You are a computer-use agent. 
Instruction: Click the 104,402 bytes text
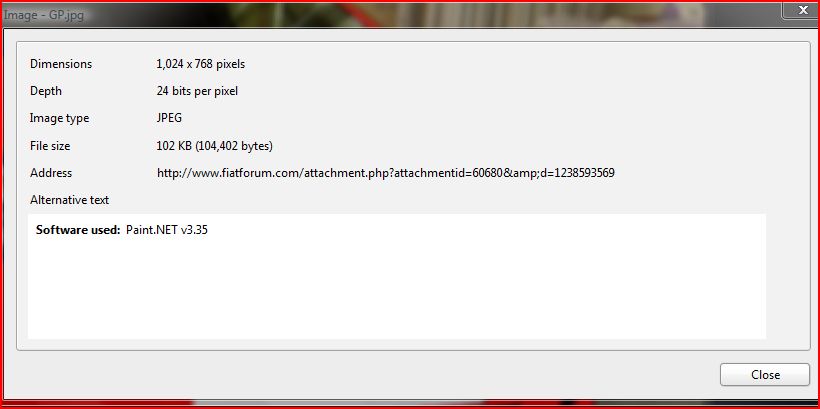click(x=234, y=146)
